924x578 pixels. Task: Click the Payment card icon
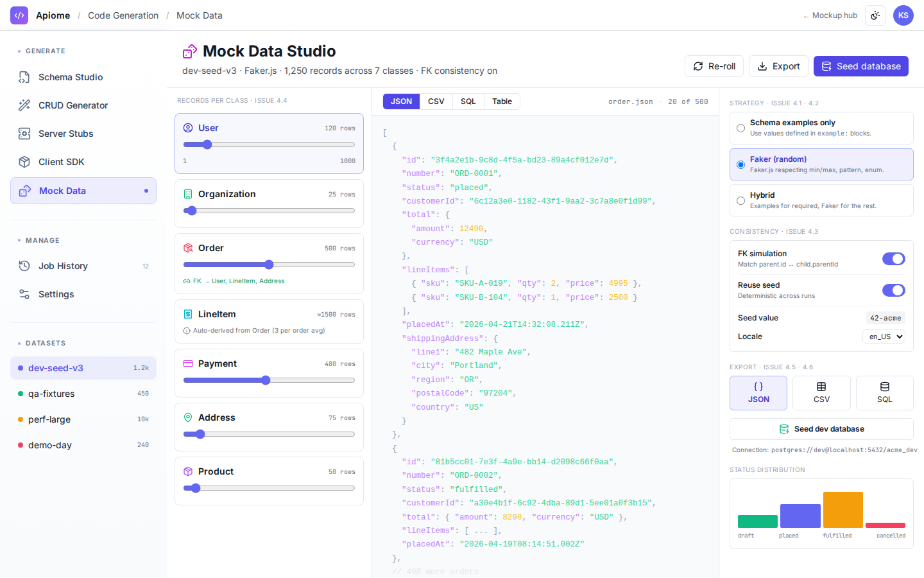(188, 363)
